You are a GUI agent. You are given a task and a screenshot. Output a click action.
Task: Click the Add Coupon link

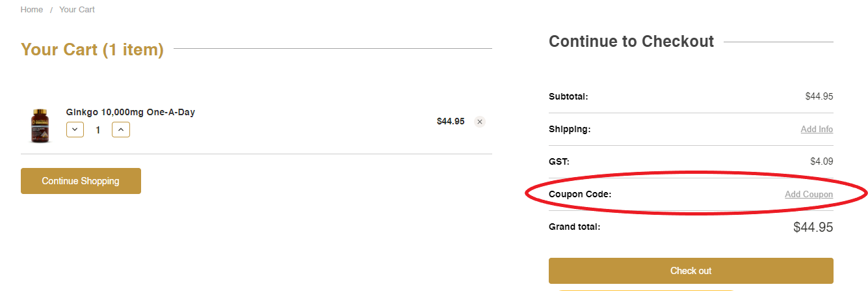809,195
